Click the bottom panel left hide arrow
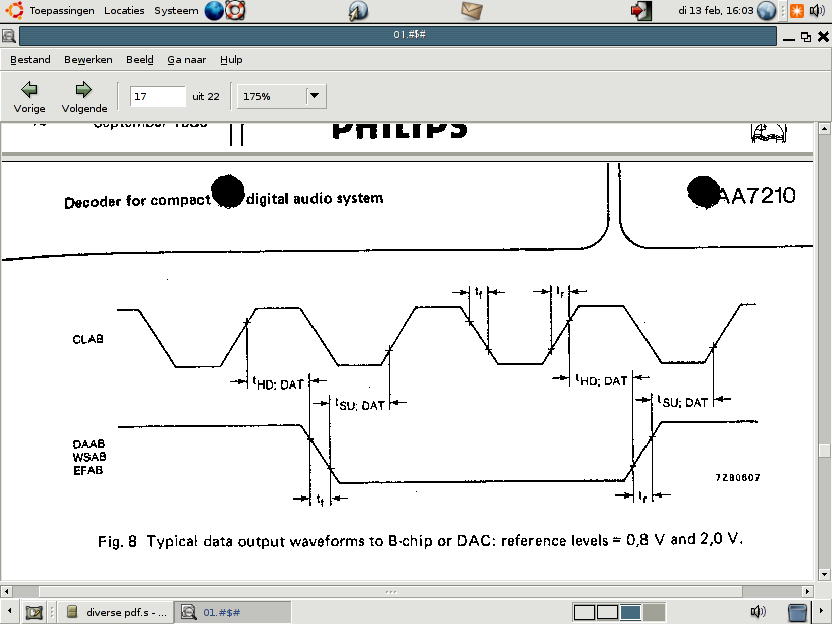Screen dimensions: 832x624 pos(9,612)
